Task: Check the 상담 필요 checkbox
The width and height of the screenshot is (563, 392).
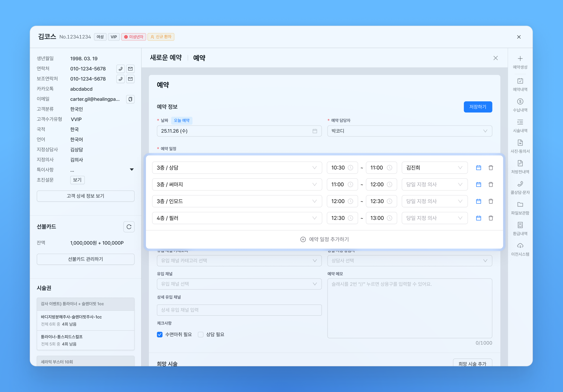Action: coord(201,334)
